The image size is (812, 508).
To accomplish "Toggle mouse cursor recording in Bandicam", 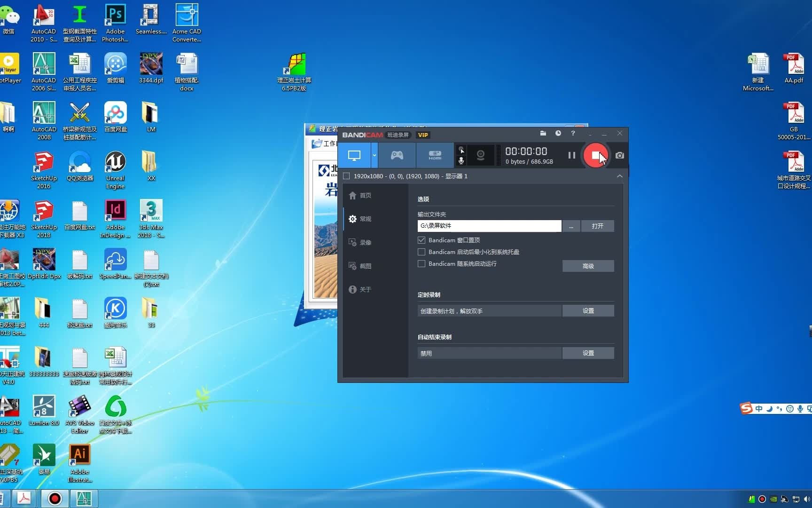I will (461, 150).
